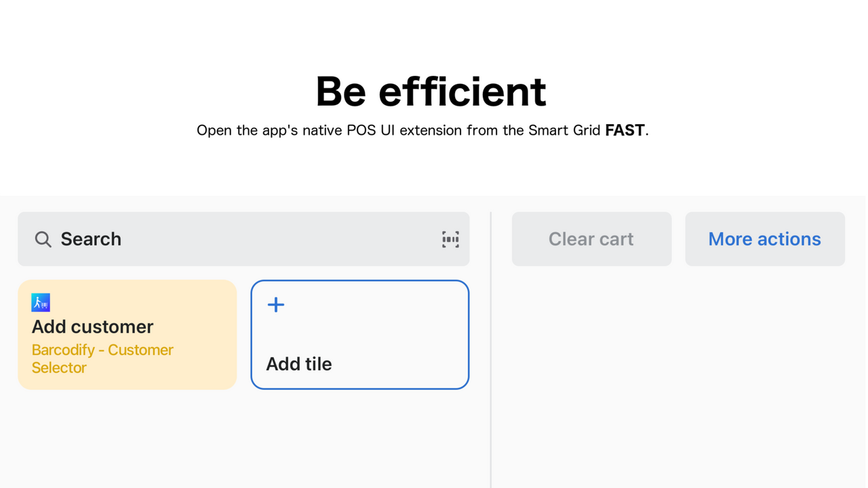868x488 pixels.
Task: Hit the plus symbol above Add tile label
Action: coord(275,304)
